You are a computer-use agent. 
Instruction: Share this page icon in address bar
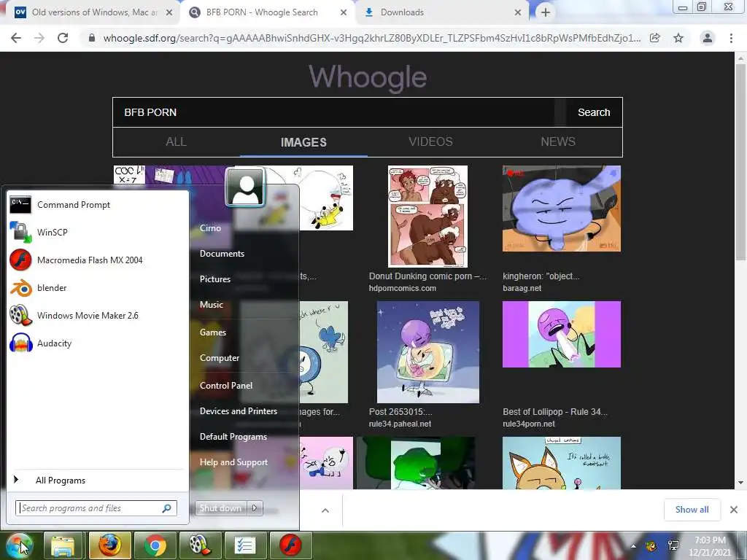655,38
